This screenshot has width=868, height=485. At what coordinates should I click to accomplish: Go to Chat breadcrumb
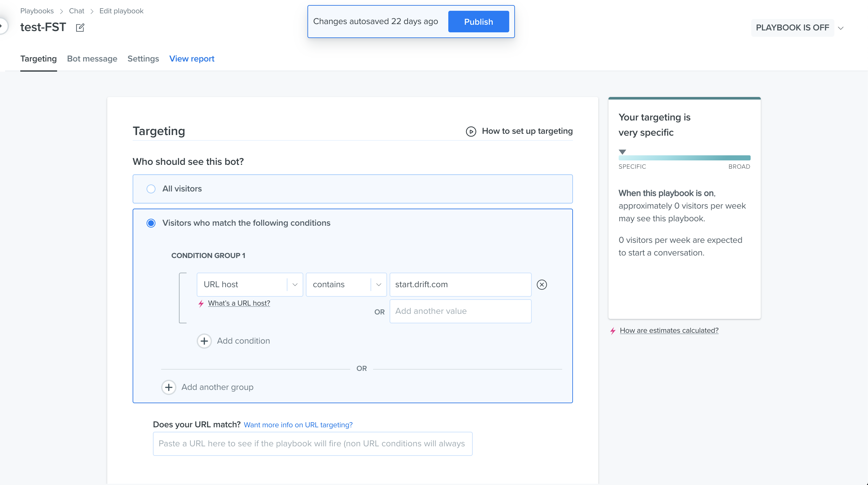[x=76, y=11]
